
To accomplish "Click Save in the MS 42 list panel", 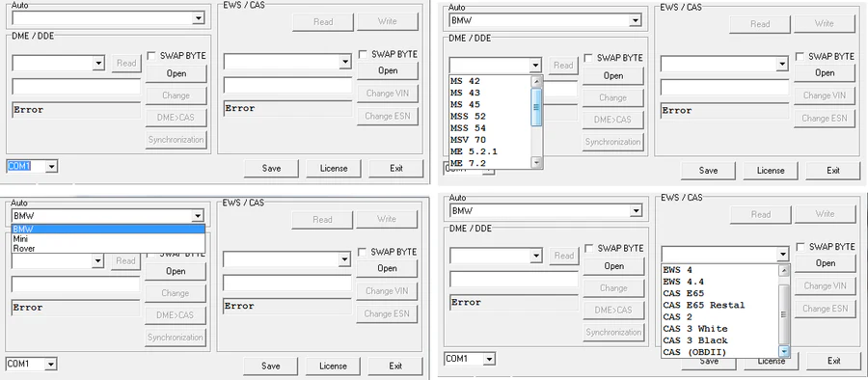I will coord(708,171).
